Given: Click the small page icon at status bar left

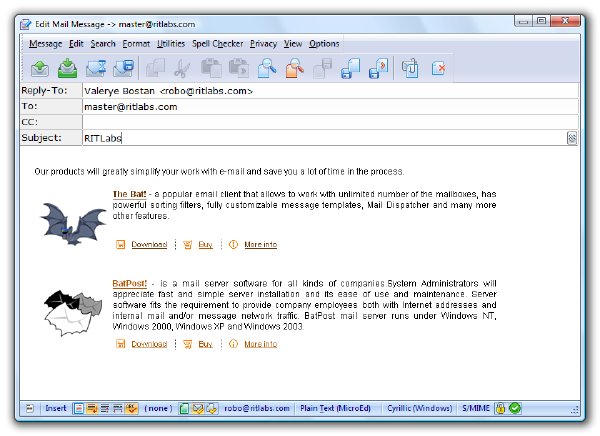Looking at the screenshot, I should pos(30,408).
